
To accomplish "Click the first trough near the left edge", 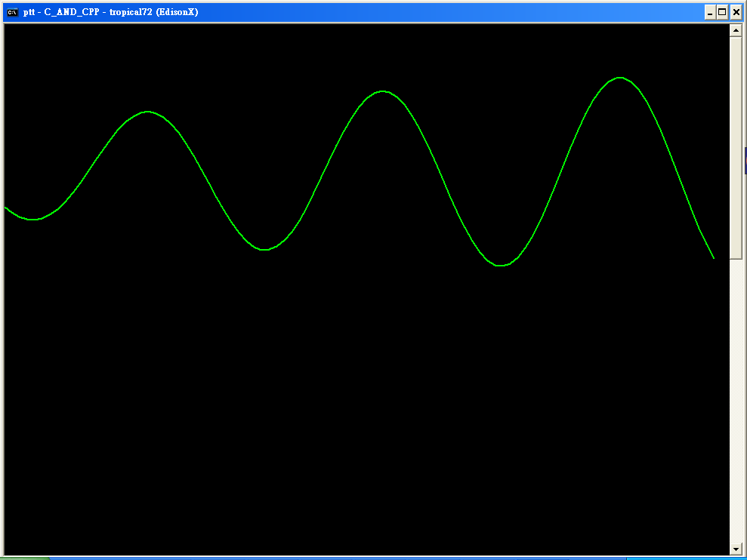I will [33, 220].
